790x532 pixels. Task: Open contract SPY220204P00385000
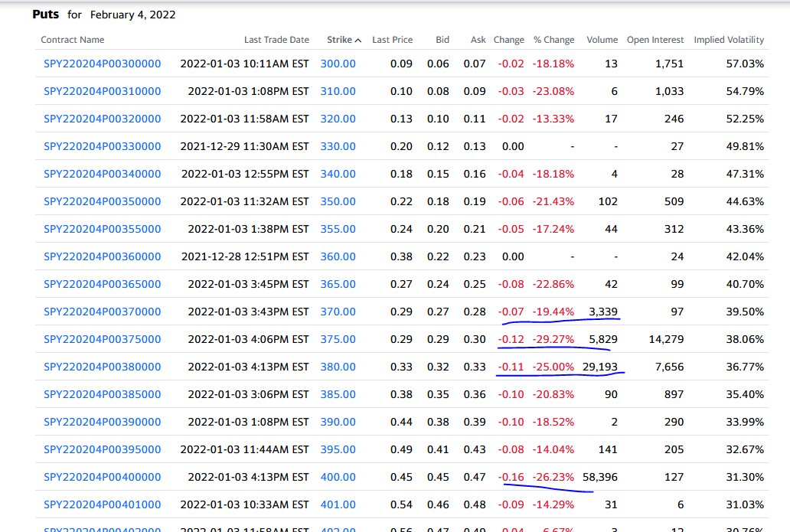click(103, 394)
